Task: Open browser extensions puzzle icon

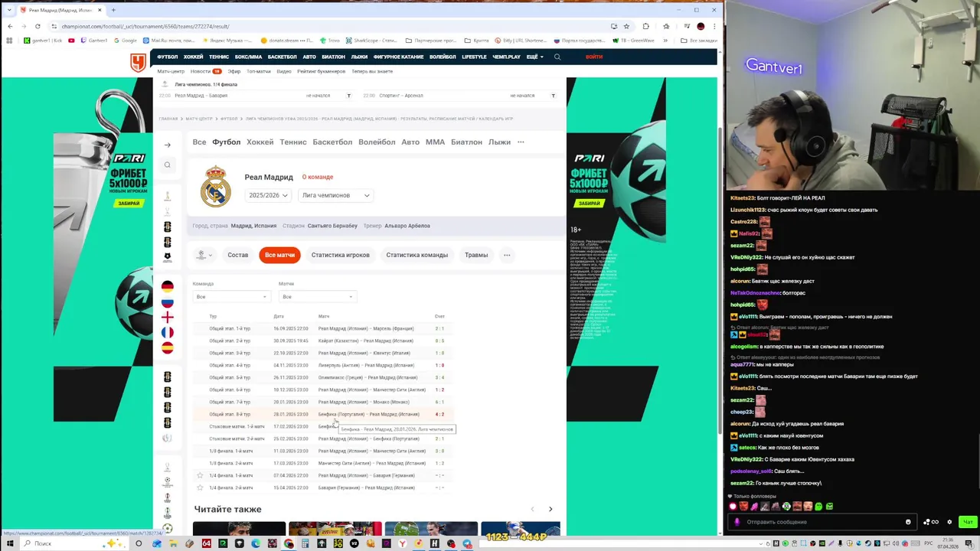Action: [645, 26]
